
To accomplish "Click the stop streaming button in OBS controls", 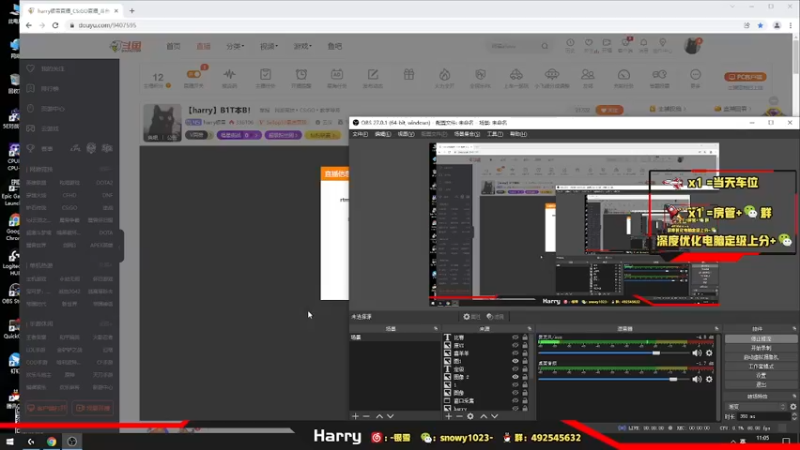I will tap(761, 339).
